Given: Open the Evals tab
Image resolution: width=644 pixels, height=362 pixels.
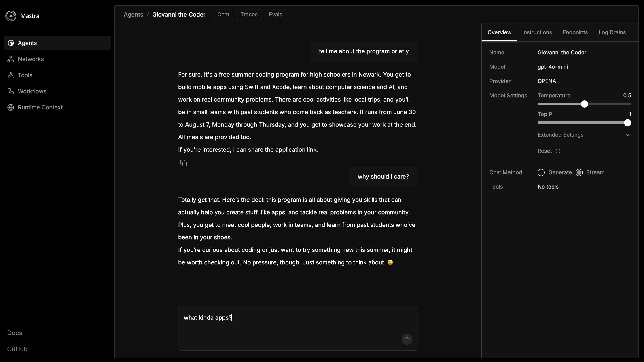Looking at the screenshot, I should [x=275, y=15].
